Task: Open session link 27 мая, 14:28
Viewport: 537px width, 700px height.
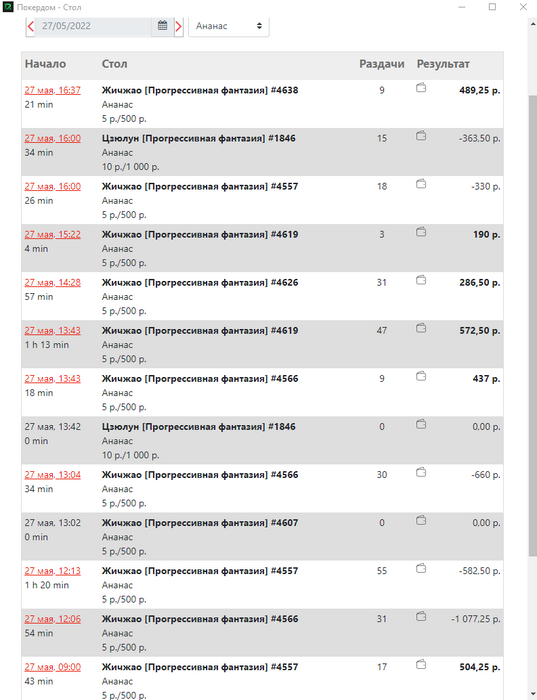Action: pos(53,283)
